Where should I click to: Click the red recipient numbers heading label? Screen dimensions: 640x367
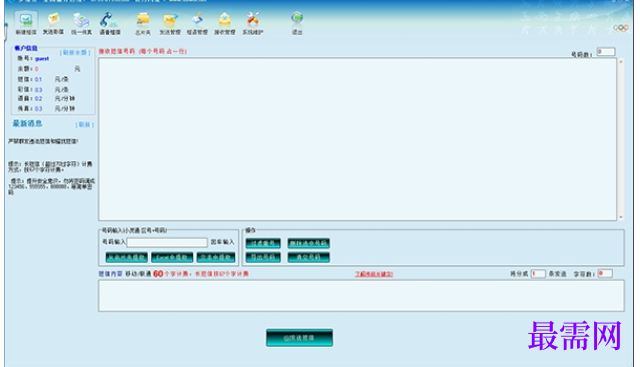[142, 51]
